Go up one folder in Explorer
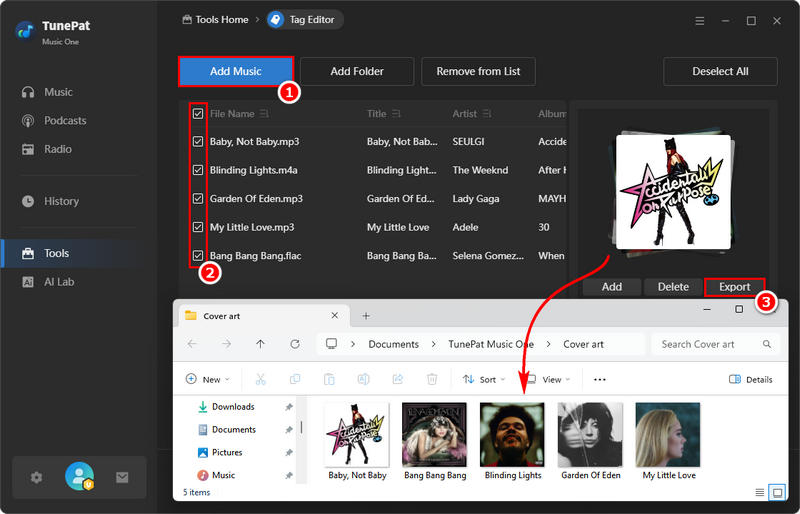800x514 pixels. tap(261, 344)
